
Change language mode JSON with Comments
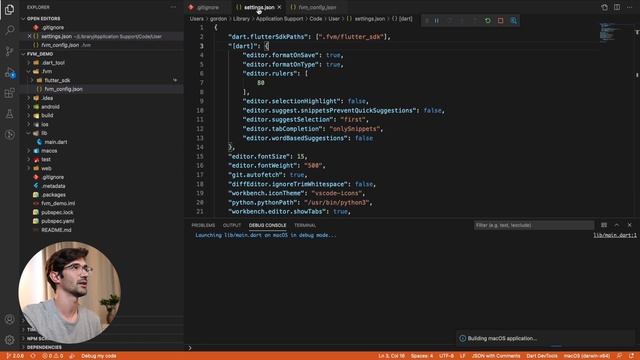click(496, 356)
